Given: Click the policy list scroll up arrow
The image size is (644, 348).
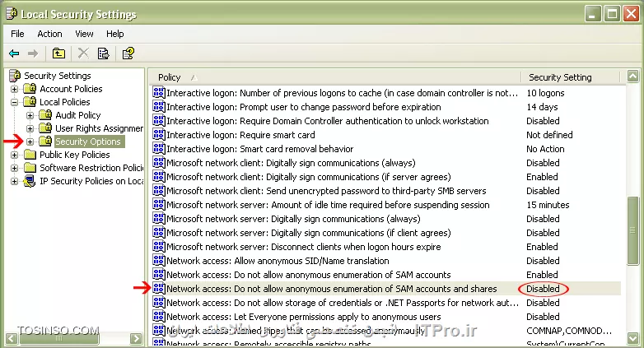Looking at the screenshot, I should (633, 76).
